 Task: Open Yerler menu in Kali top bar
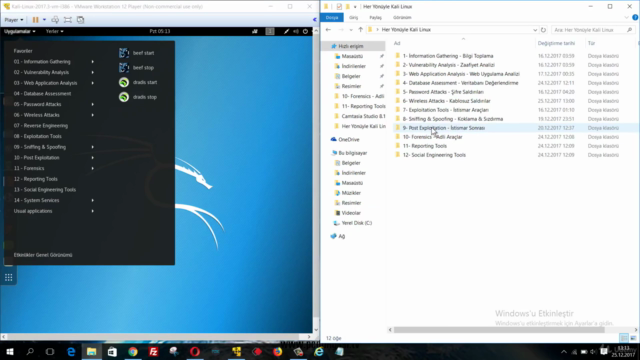[x=54, y=31]
